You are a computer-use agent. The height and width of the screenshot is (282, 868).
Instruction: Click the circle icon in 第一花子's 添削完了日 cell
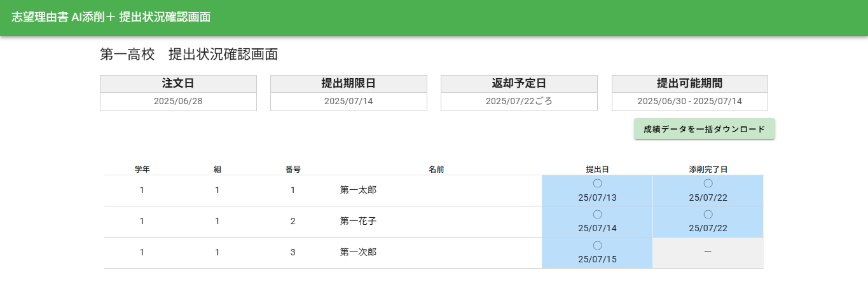pos(708,215)
